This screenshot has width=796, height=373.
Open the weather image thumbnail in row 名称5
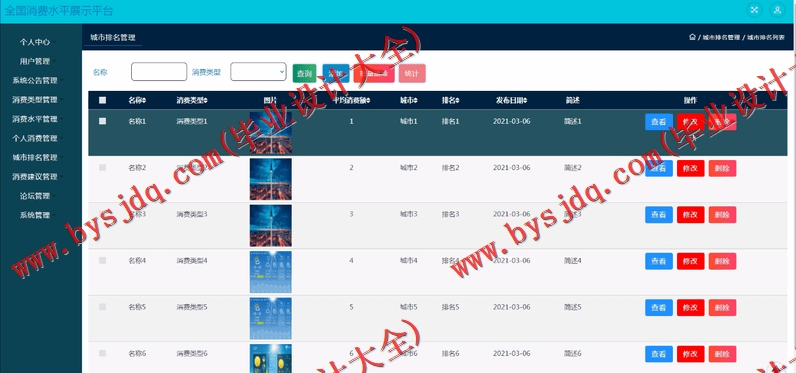click(x=271, y=318)
